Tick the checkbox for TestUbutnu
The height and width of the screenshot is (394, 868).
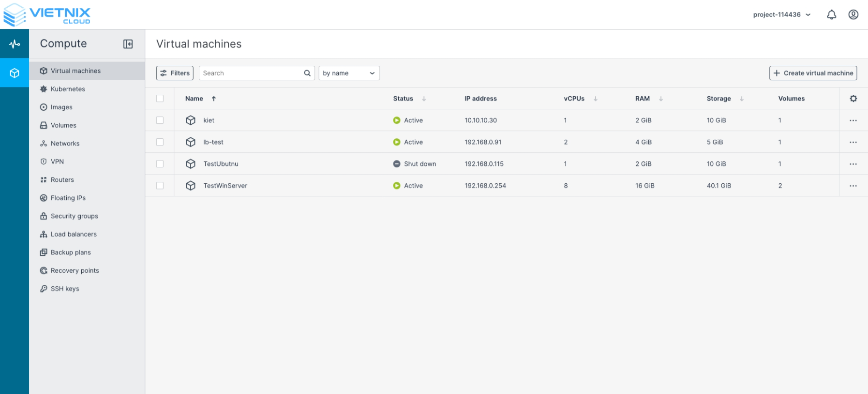pos(160,164)
